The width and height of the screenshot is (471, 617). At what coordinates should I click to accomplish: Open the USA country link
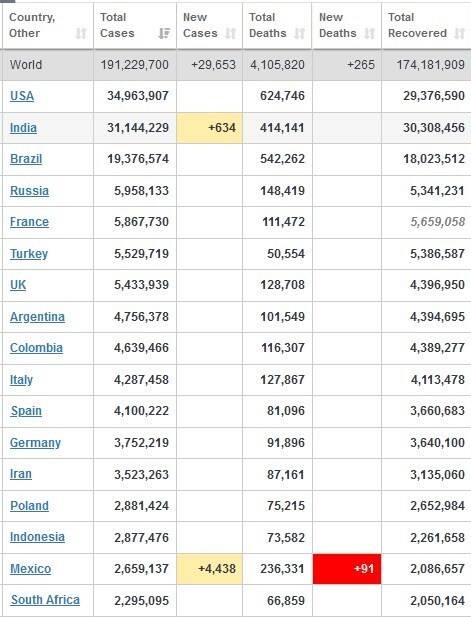coord(22,96)
